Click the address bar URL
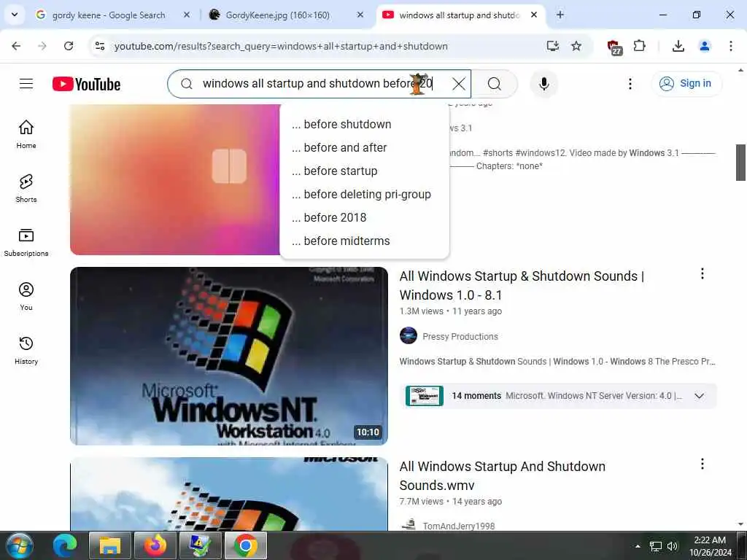Image resolution: width=747 pixels, height=560 pixels. click(281, 46)
